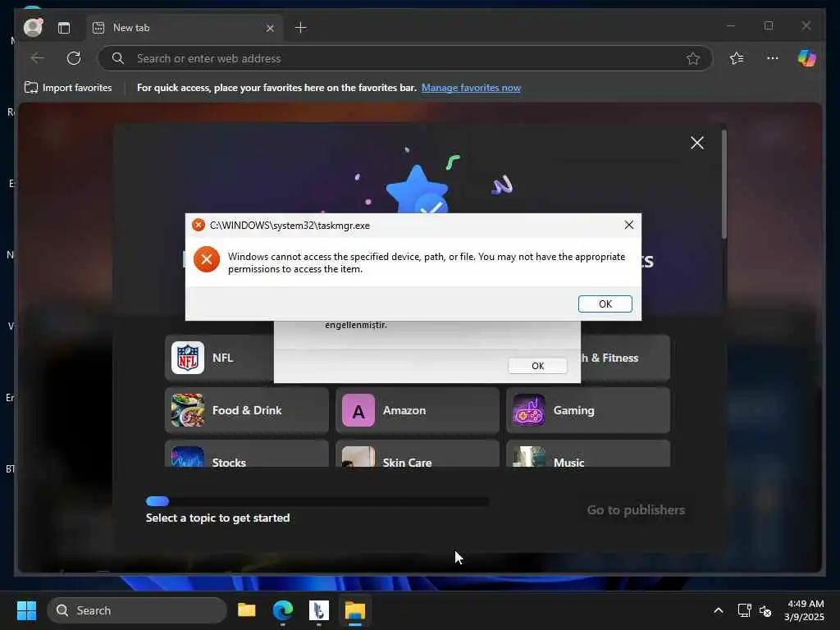Open the Favorites list icon

(737, 58)
